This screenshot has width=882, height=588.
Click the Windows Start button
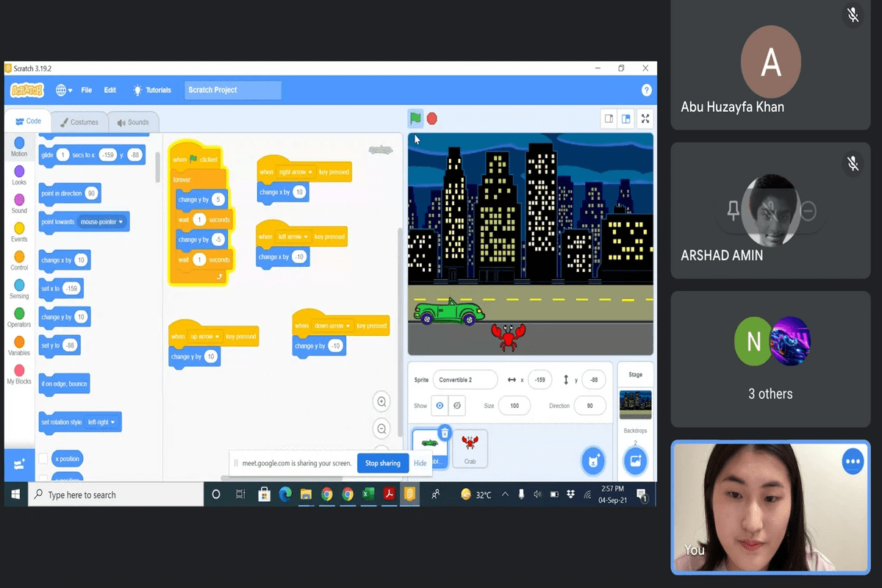click(15, 495)
